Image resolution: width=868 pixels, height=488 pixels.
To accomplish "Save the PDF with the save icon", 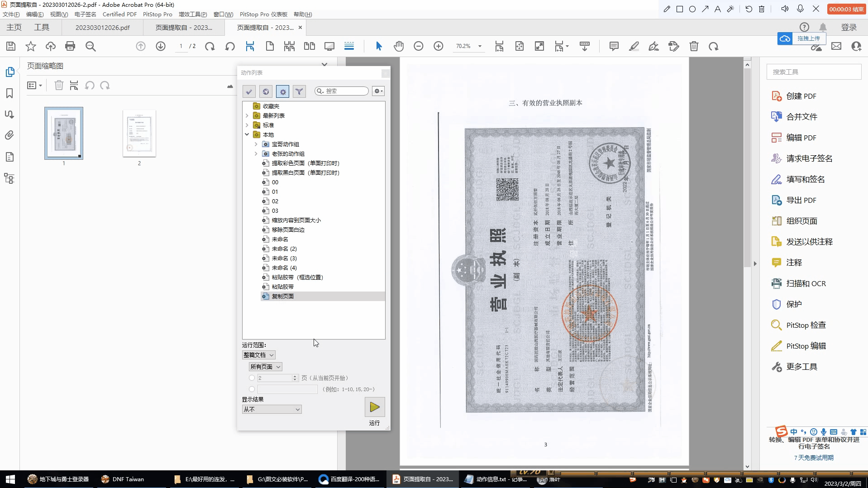I will point(10,46).
